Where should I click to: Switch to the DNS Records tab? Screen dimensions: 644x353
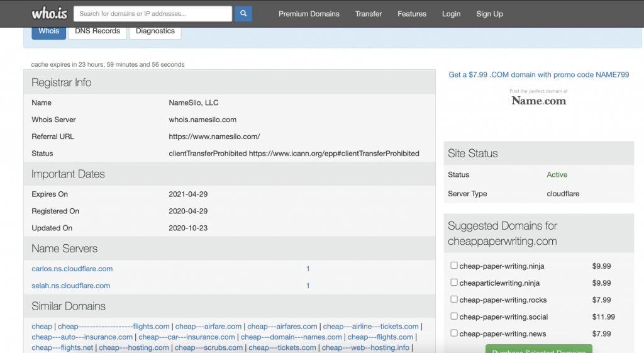[x=97, y=32]
